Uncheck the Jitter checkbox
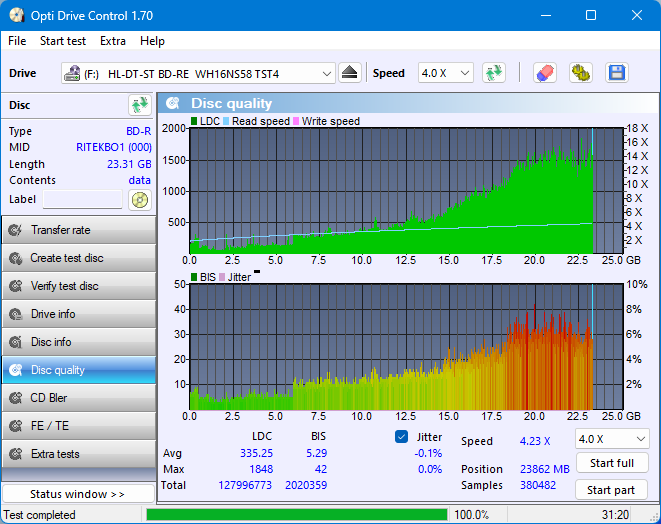This screenshot has width=661, height=524. pos(401,437)
